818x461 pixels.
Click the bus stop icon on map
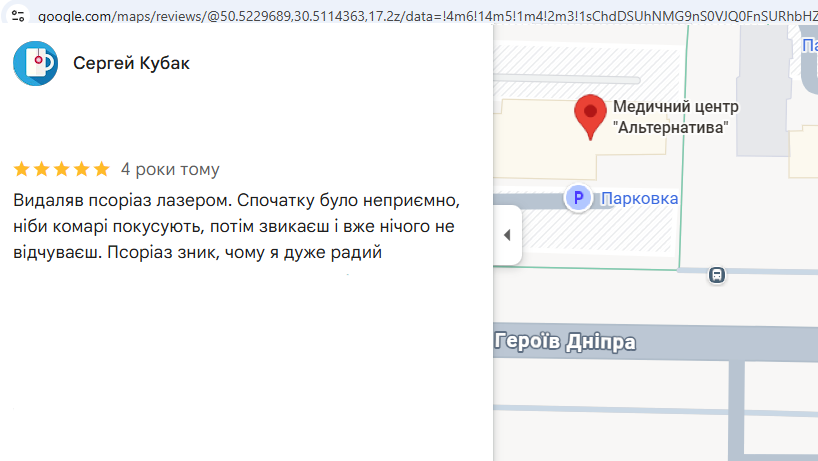click(717, 275)
